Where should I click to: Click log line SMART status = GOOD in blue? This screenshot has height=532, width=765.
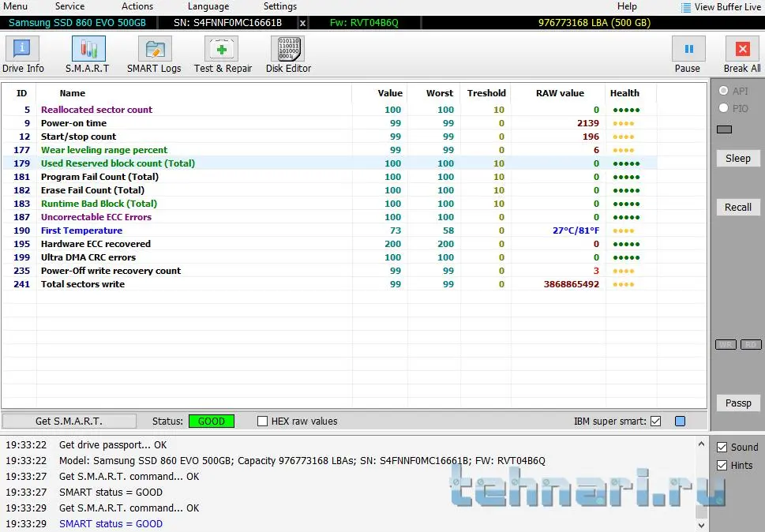[x=111, y=523]
